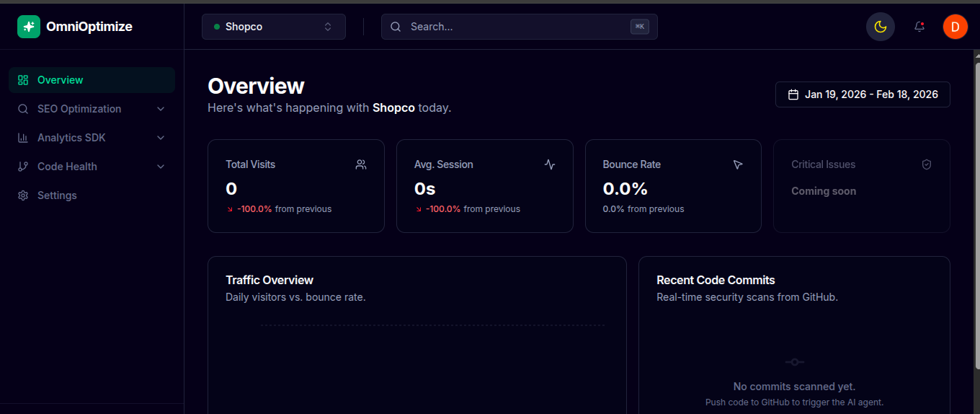980x414 pixels.
Task: Click -100.0% under Total Visits
Action: coord(254,209)
